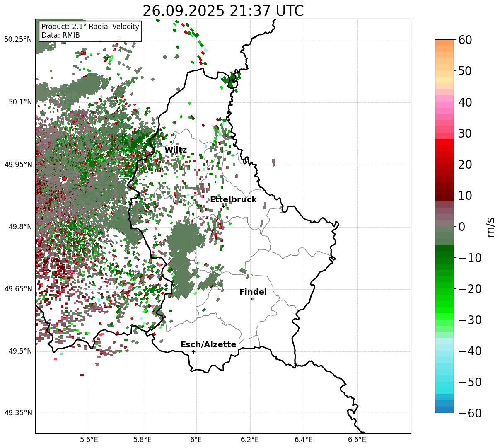The width and height of the screenshot is (500, 448).
Task: Click the 6.6°E longitude tick label
Action: 357,440
